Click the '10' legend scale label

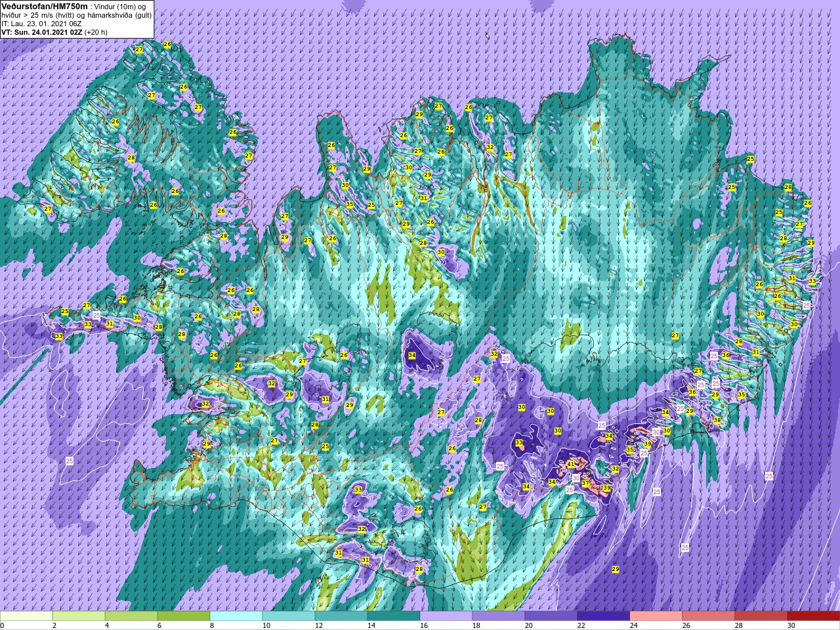266,625
